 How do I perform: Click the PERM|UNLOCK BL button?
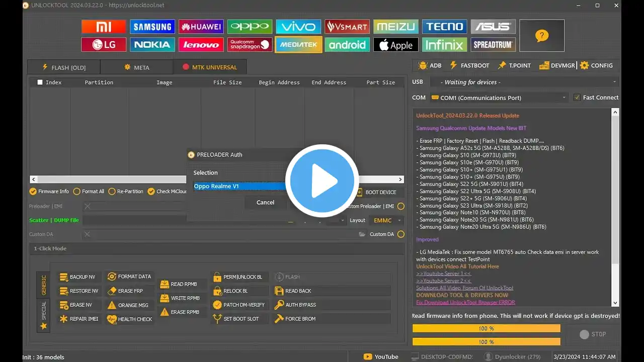click(x=239, y=277)
